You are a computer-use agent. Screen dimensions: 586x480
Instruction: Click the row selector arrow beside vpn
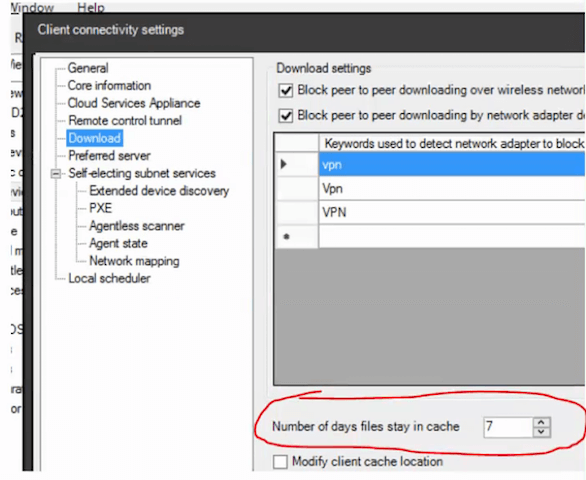[284, 164]
